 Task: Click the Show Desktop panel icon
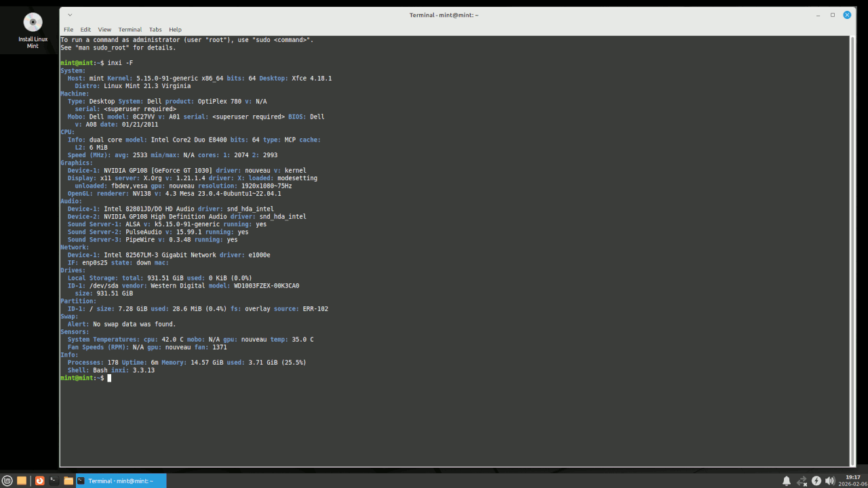click(22, 481)
